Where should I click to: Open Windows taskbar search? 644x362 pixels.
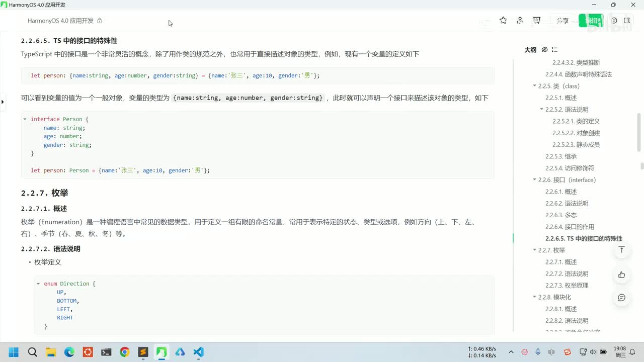[32, 352]
